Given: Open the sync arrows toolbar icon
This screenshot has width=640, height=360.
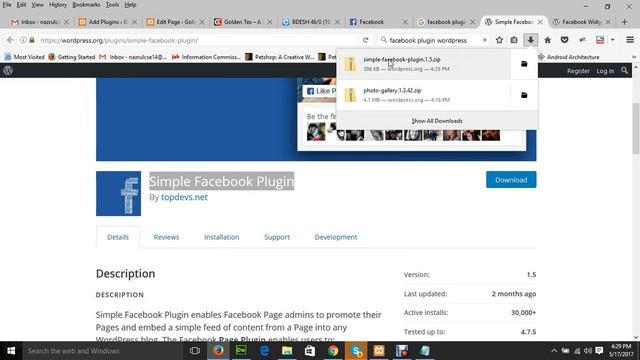Looking at the screenshot, I should click(582, 40).
